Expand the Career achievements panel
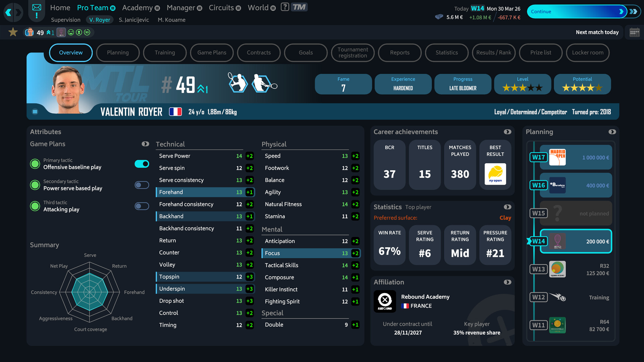Image resolution: width=644 pixels, height=362 pixels. [507, 132]
